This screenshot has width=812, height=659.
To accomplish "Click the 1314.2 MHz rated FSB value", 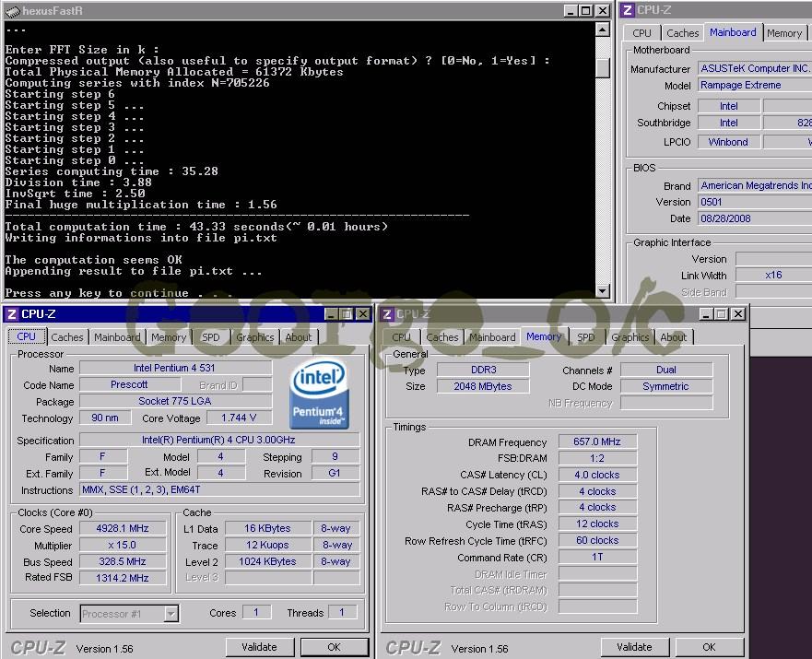I will [123, 578].
